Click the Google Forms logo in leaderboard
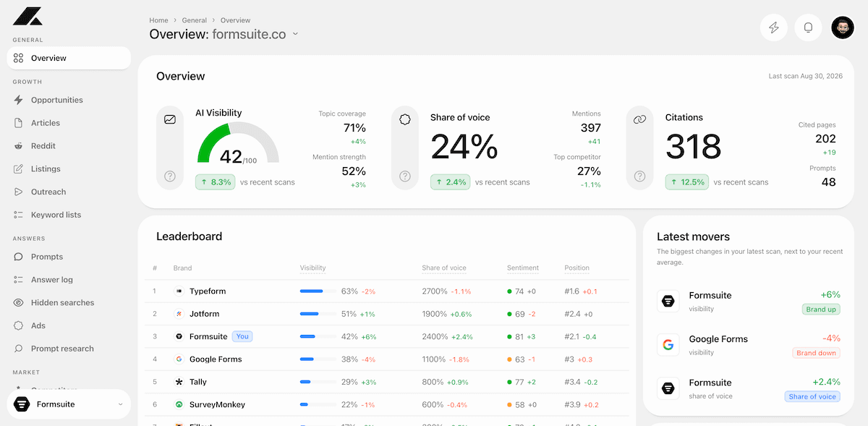The image size is (868, 426). point(179,359)
